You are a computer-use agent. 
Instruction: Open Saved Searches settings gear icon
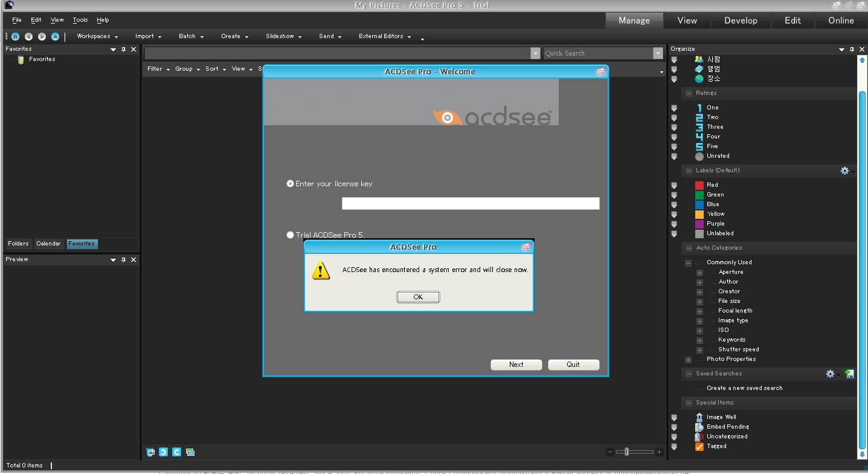(x=830, y=374)
